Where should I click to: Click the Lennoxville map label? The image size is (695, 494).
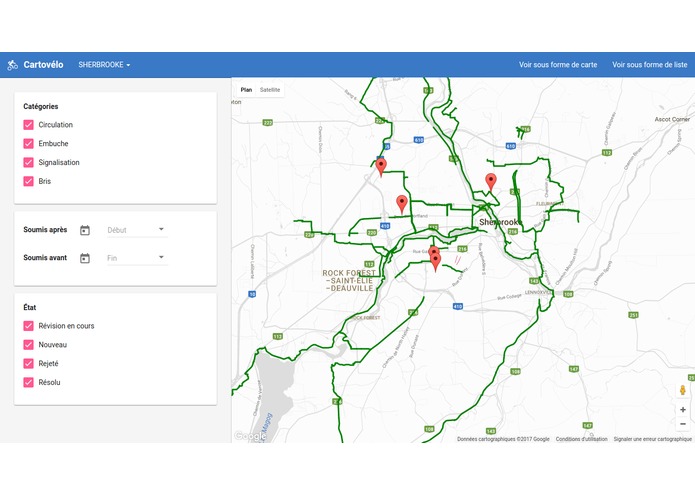click(538, 292)
